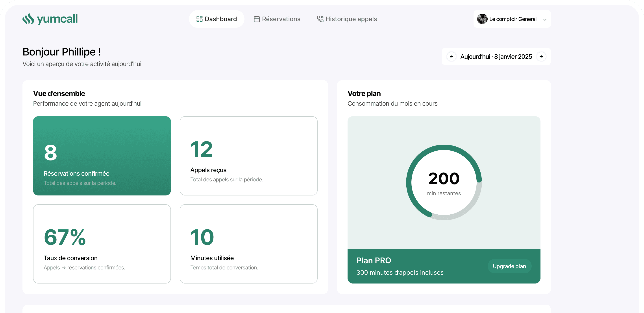
Task: Switch to Historique appels tab
Action: (x=347, y=19)
